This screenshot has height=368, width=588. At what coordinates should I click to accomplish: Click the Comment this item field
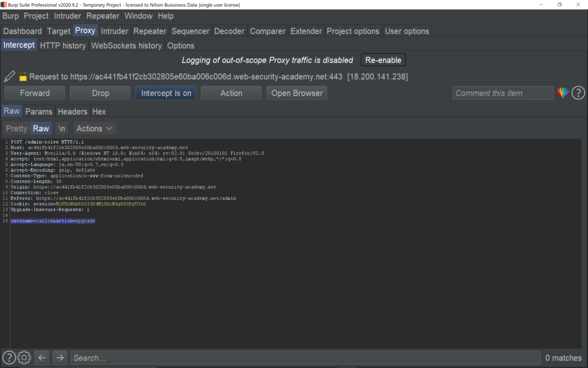coord(503,93)
